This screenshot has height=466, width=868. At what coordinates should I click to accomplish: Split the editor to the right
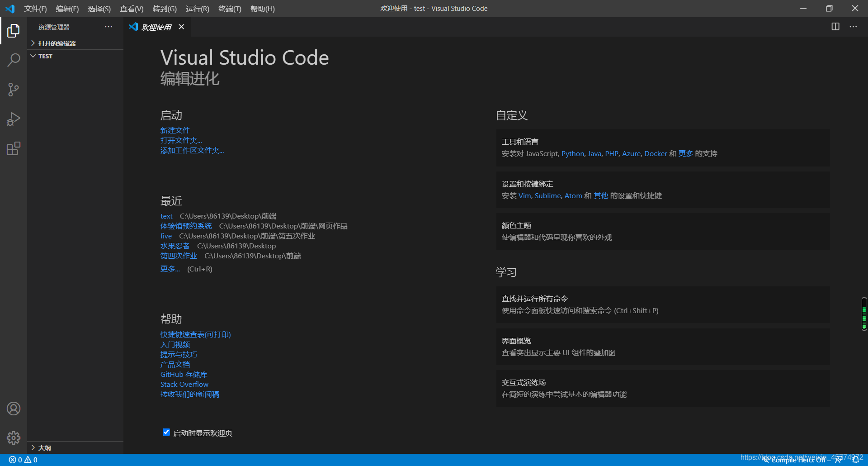pyautogui.click(x=835, y=27)
